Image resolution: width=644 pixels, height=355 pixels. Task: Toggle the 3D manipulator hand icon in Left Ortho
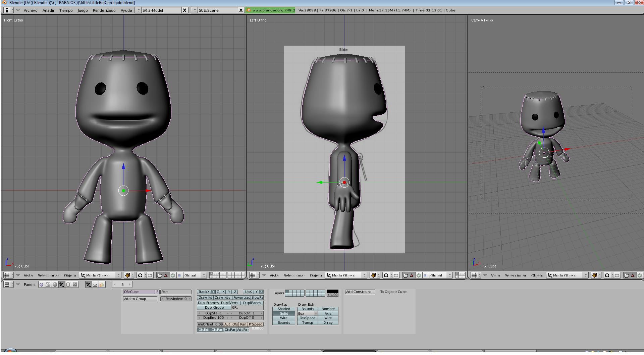coord(405,275)
